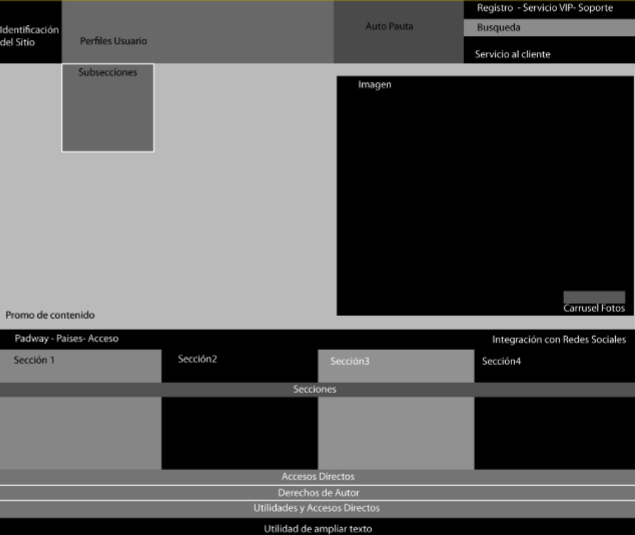Open Padway - Paises- Acceso bar
This screenshot has height=535, width=635.
tap(66, 339)
